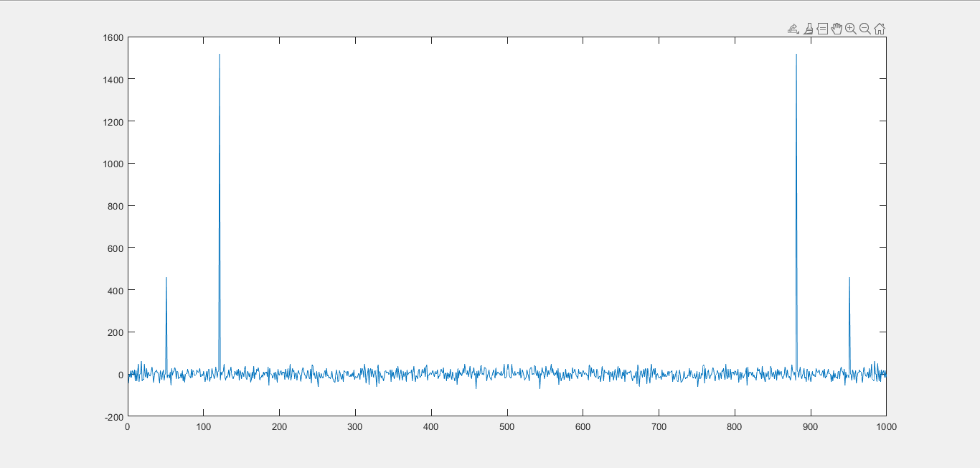Click the x-axis tick label 800
Screen dimensions: 980x468
(x=735, y=426)
